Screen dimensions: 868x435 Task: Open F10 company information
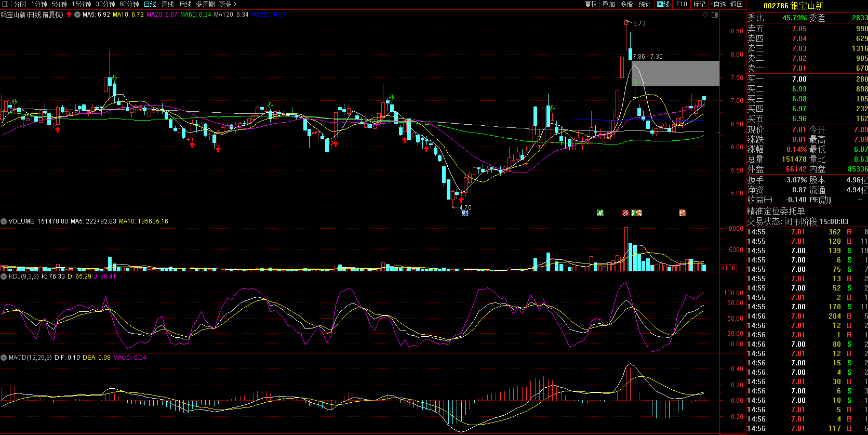pyautogui.click(x=682, y=4)
